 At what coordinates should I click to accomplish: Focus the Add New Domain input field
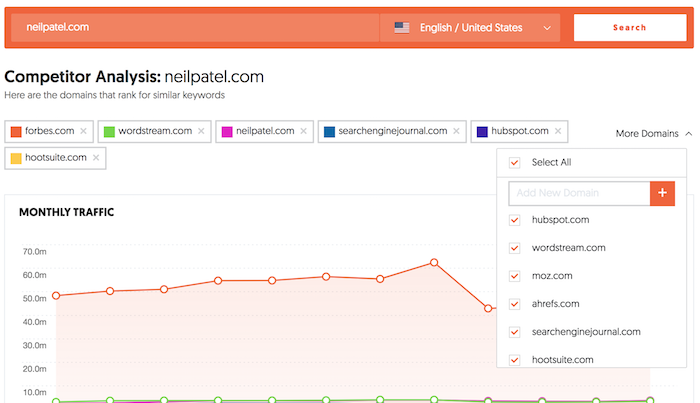579,193
